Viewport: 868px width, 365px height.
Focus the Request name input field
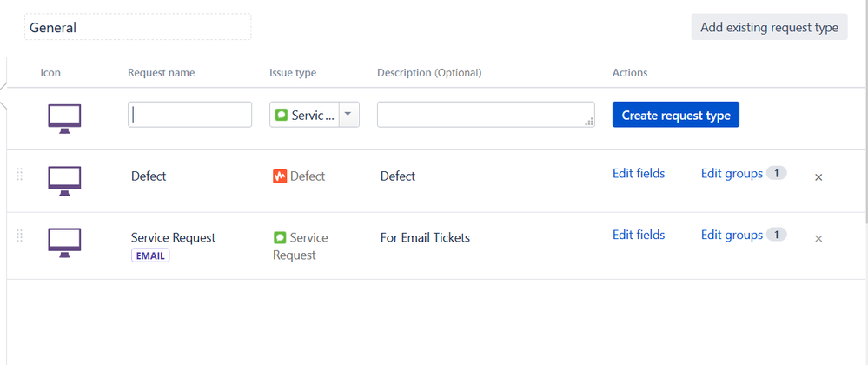190,115
